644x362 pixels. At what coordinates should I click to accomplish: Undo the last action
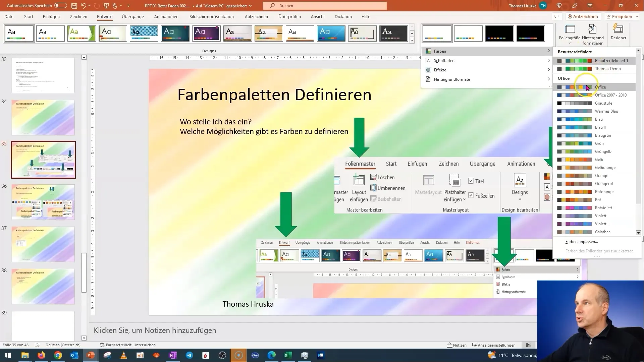coord(84,6)
